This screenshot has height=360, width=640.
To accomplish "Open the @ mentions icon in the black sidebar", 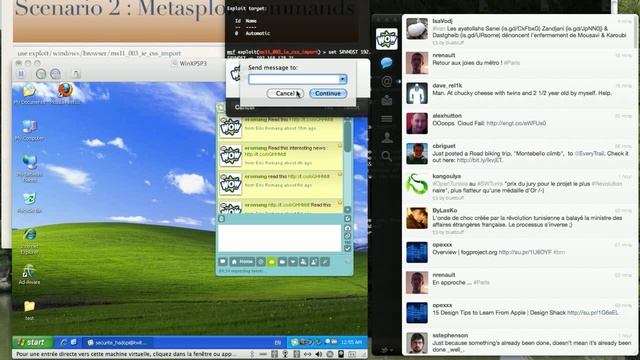I will click(x=386, y=81).
